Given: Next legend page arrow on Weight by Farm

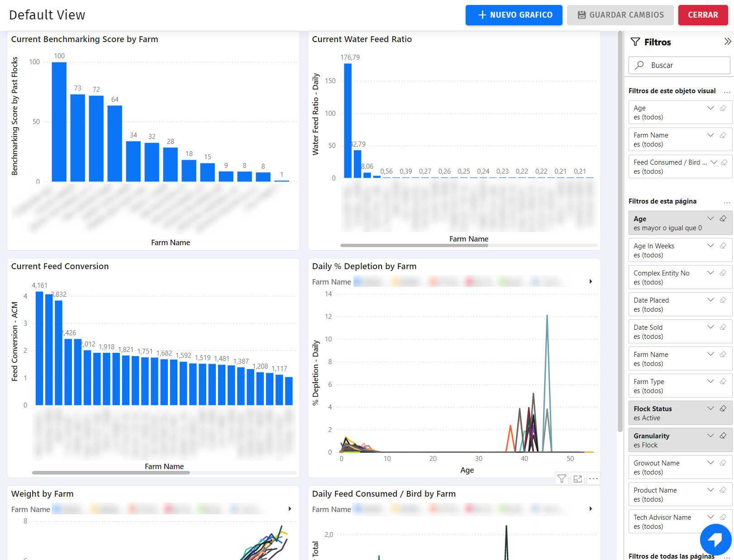Looking at the screenshot, I should pyautogui.click(x=290, y=509).
